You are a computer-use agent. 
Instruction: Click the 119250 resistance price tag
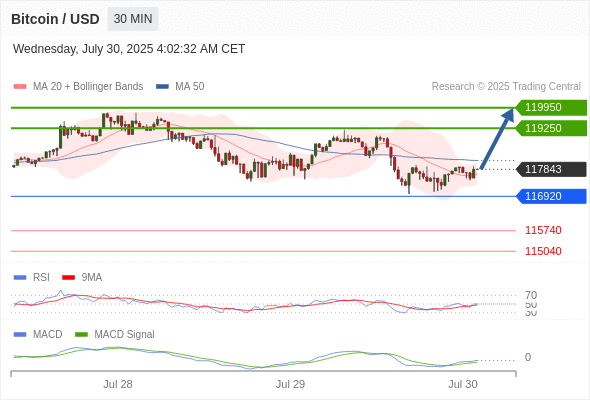click(x=551, y=128)
